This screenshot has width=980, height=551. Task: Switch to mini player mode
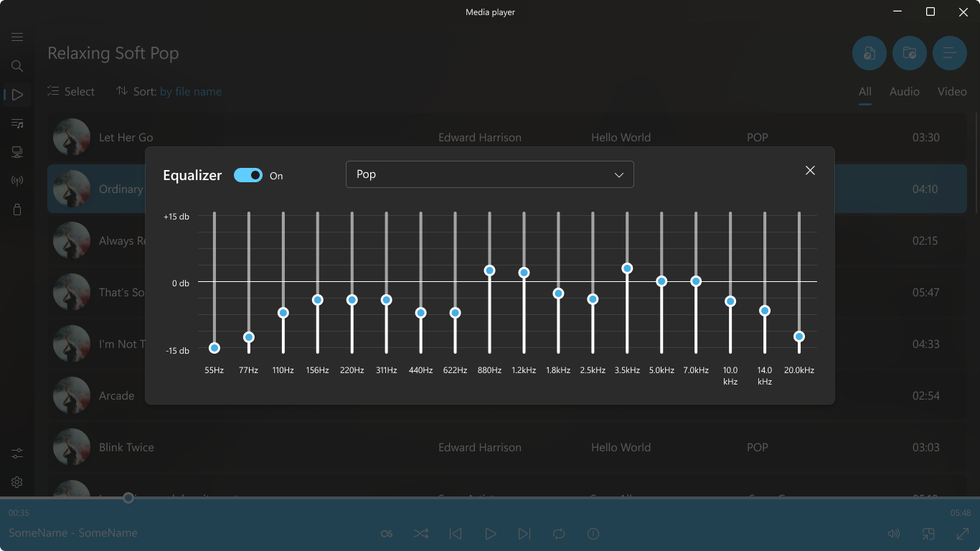tap(928, 534)
